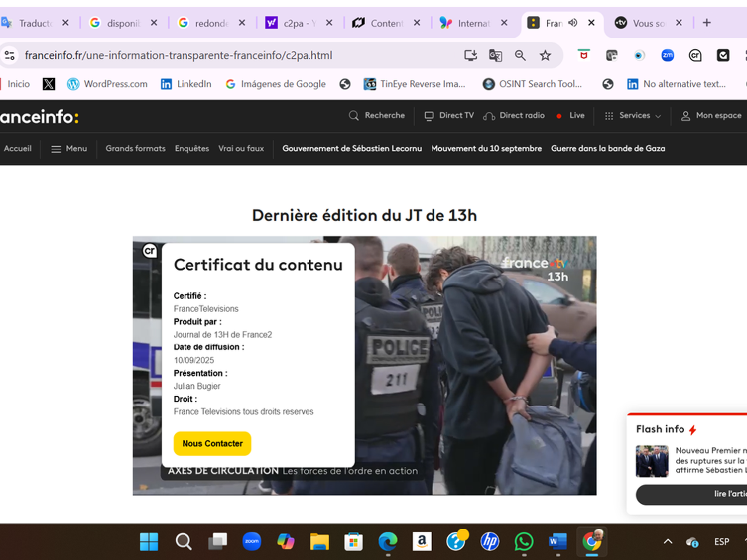Open File Explorer from the taskbar
The width and height of the screenshot is (747, 560).
pos(319,541)
